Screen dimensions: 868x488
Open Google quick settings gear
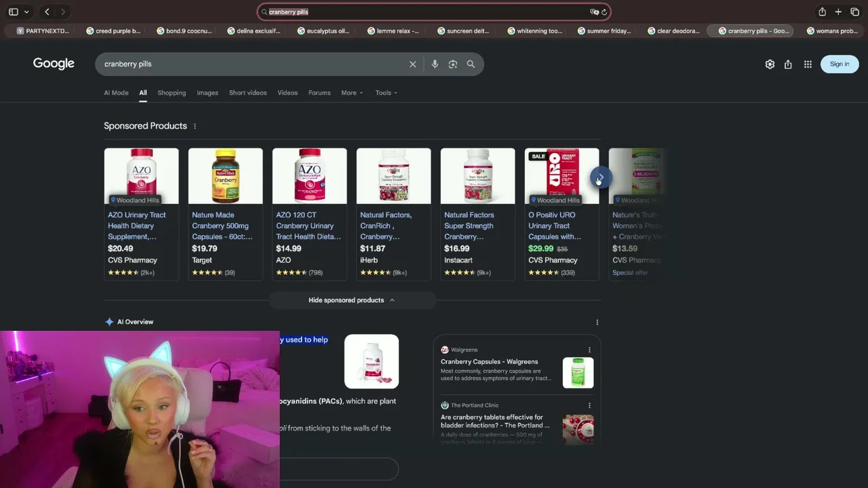pyautogui.click(x=770, y=64)
